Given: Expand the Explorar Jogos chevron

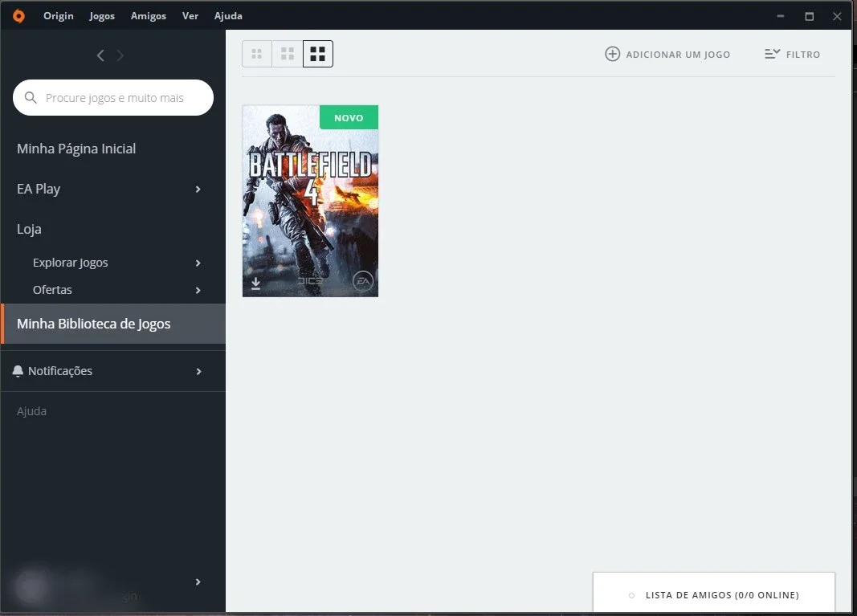Looking at the screenshot, I should pos(198,263).
